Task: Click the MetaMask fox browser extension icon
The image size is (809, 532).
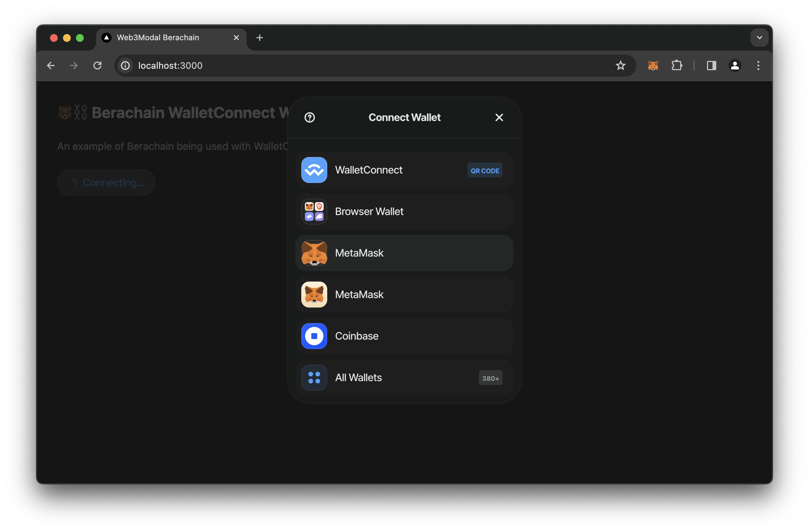Action: 653,65
